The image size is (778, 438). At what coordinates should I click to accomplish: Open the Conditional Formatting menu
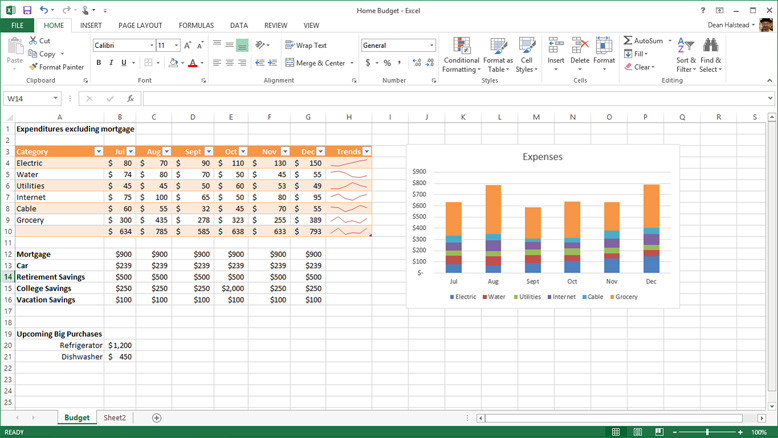click(461, 55)
